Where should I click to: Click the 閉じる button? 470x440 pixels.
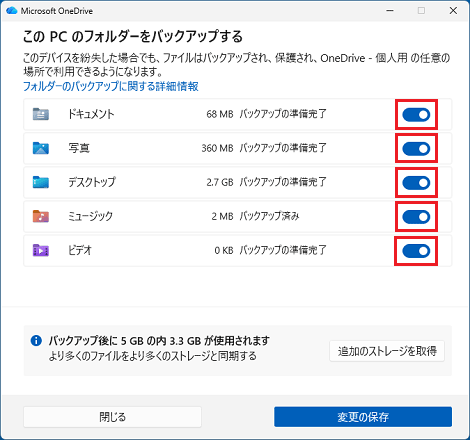(112, 417)
